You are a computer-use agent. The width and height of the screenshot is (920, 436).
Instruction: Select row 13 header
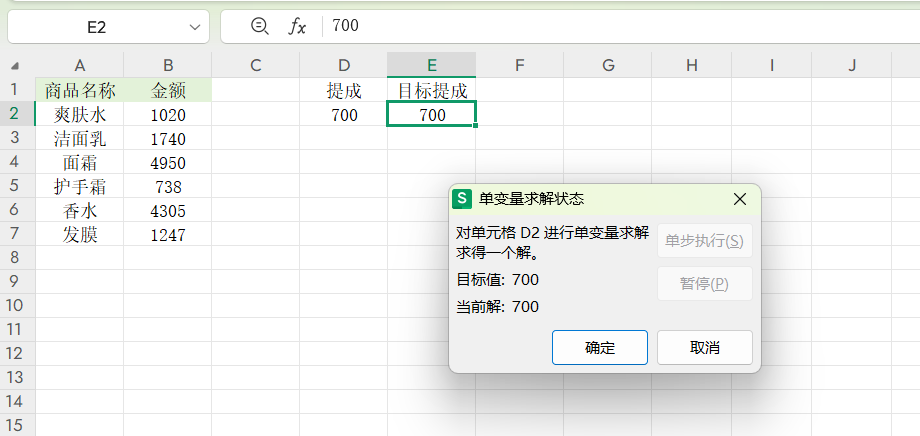pyautogui.click(x=18, y=378)
